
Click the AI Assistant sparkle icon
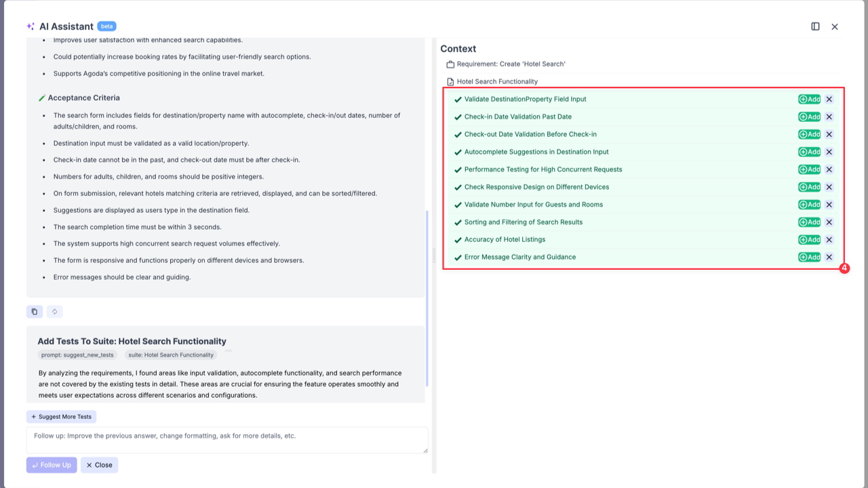point(30,26)
